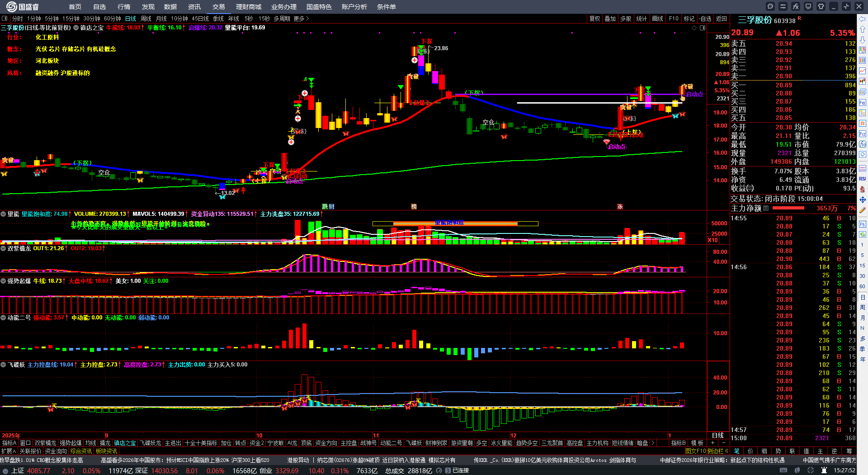Toggle the list icon next to 主力净额
This screenshot has height=475, width=868.
pos(766,208)
